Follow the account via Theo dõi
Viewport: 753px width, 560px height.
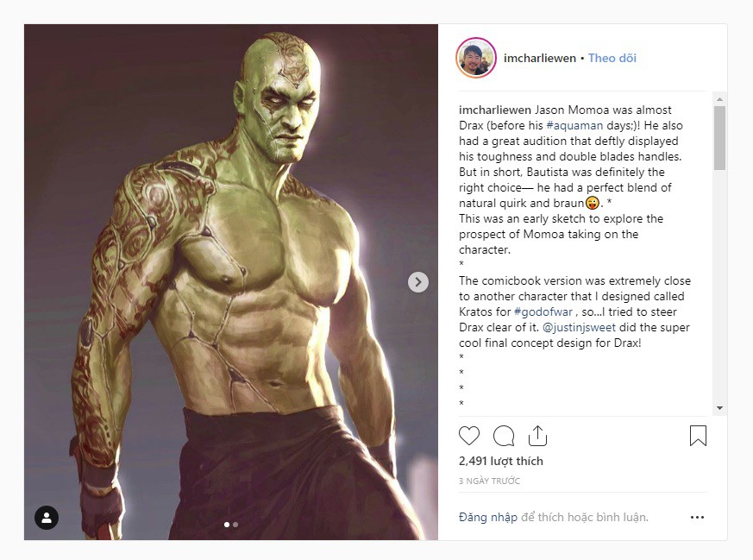pos(612,58)
